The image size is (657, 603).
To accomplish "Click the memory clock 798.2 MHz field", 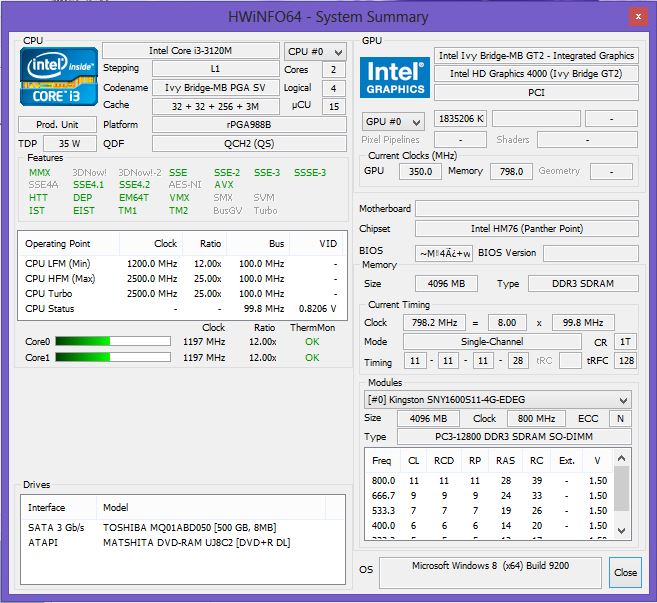I will click(x=435, y=323).
